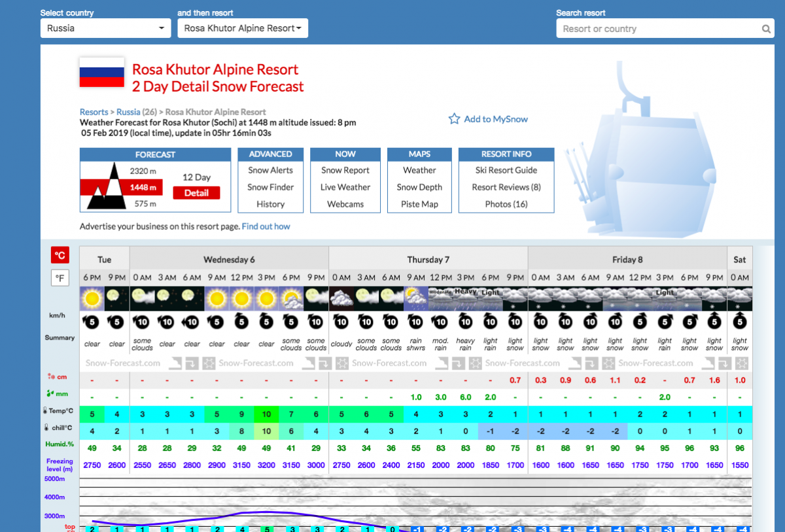Click the Saturday 0 AM light snow icon
The width and height of the screenshot is (785, 532).
point(739,298)
